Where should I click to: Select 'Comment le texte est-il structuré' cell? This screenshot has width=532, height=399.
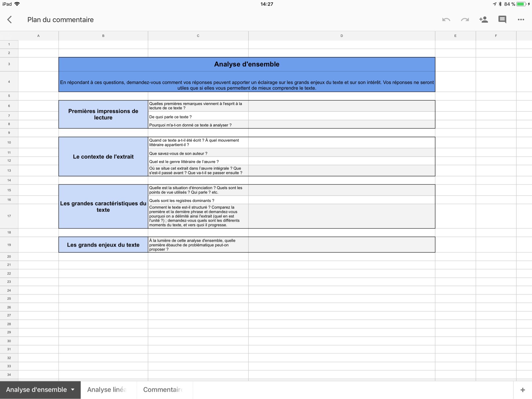coord(198,216)
